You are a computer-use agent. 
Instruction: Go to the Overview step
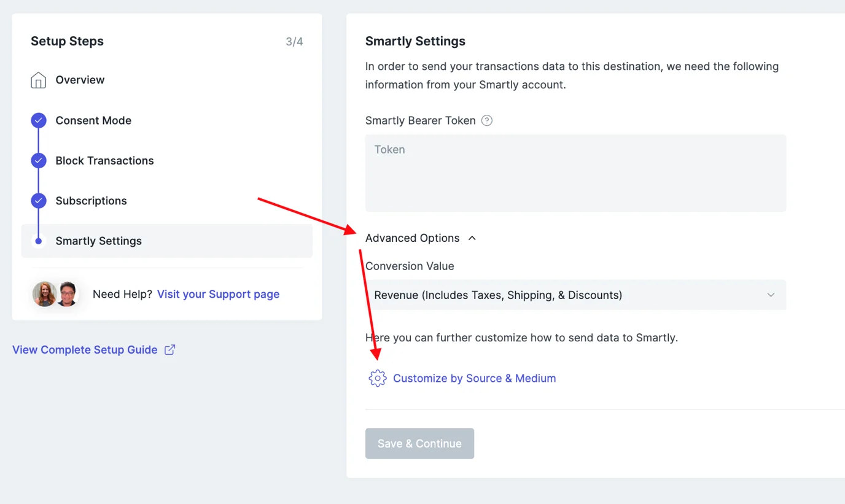tap(80, 80)
